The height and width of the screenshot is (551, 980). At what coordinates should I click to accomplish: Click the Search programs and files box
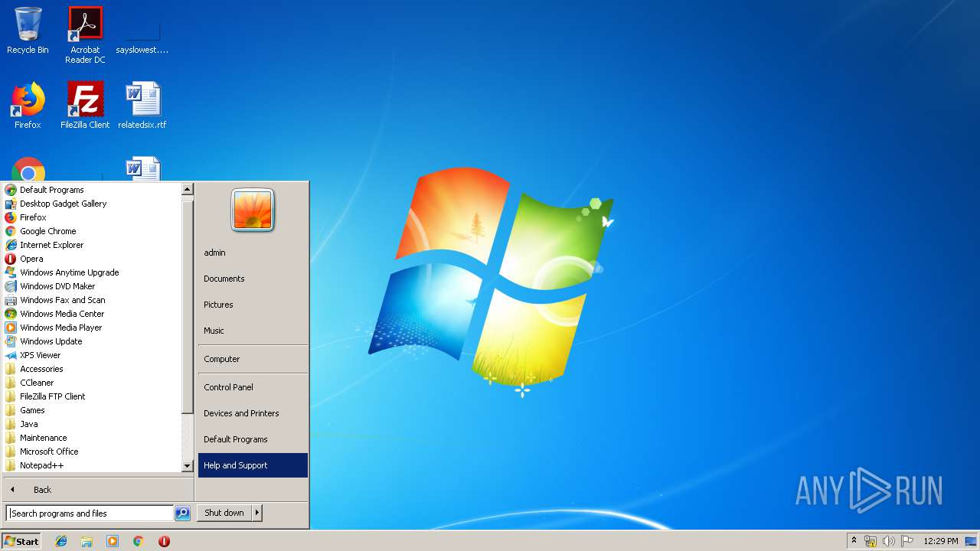(x=90, y=514)
